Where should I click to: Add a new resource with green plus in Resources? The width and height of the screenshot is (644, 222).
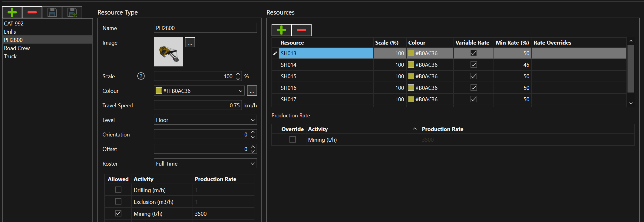coord(281,30)
